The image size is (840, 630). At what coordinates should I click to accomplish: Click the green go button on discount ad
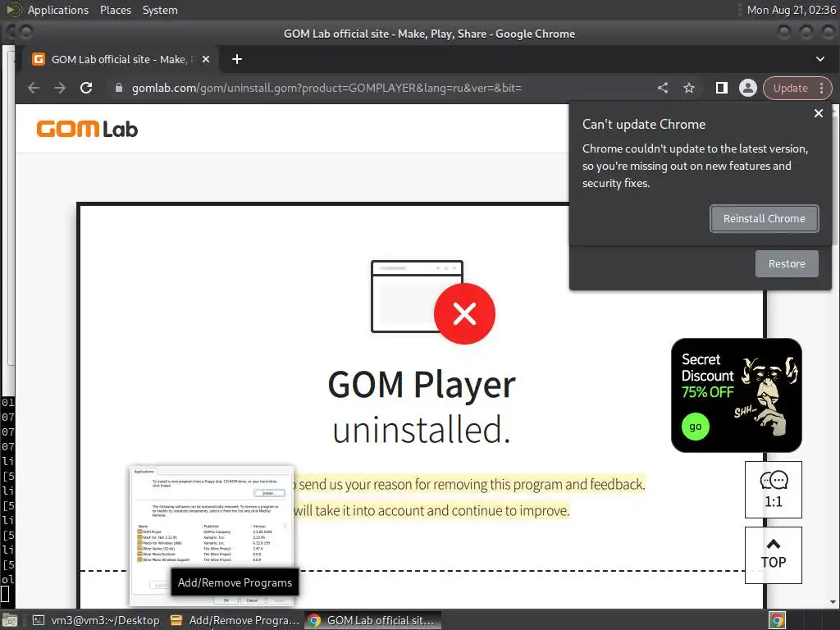(x=696, y=427)
